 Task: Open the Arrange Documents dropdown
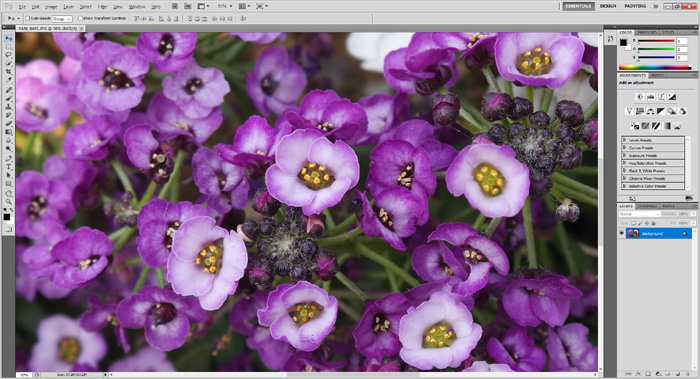click(244, 6)
